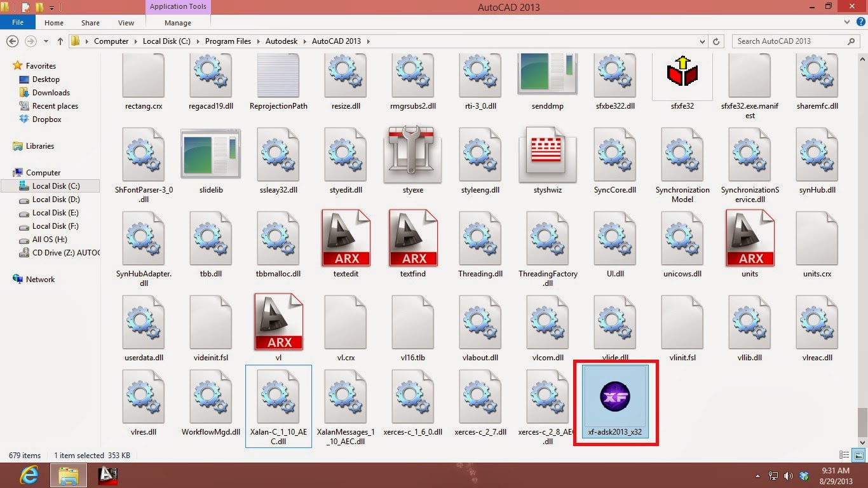Screen dimensions: 868x488
Task: Click the Application Tools contextual tab
Action: point(178,7)
